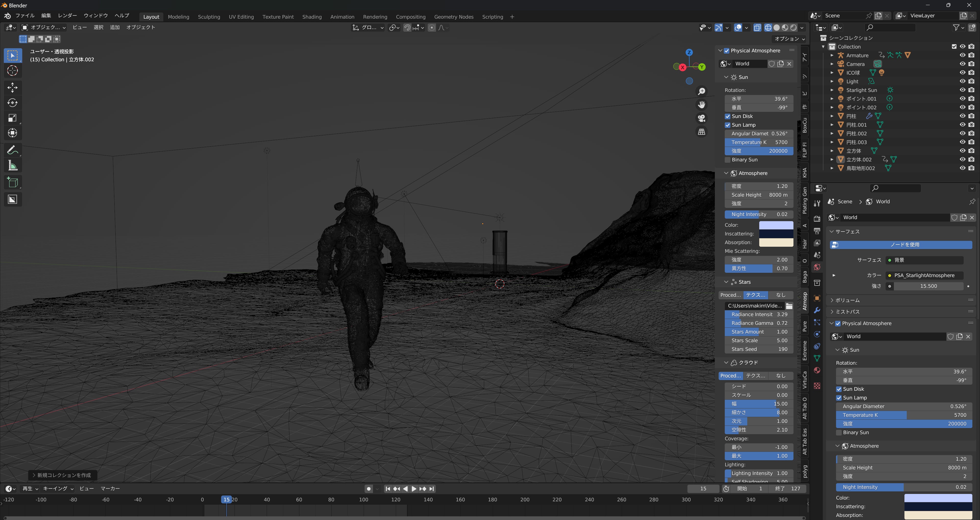Image resolution: width=980 pixels, height=520 pixels.
Task: Open the レンダー menu
Action: 67,16
